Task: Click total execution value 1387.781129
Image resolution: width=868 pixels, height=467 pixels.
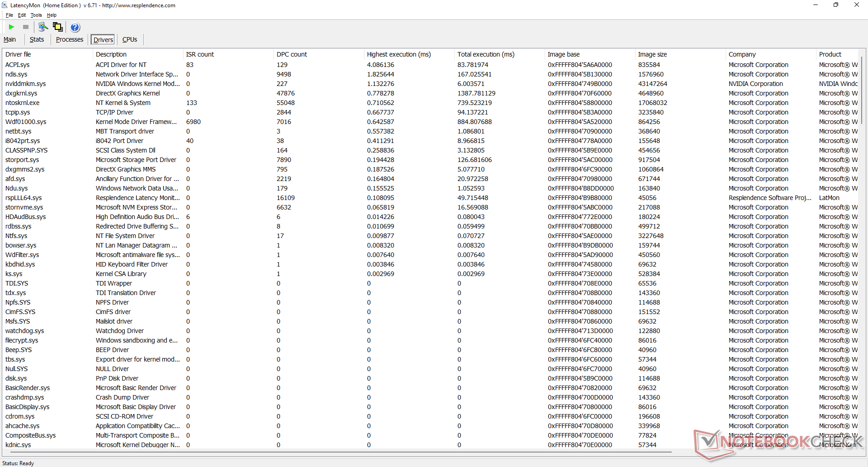Action: 476,93
